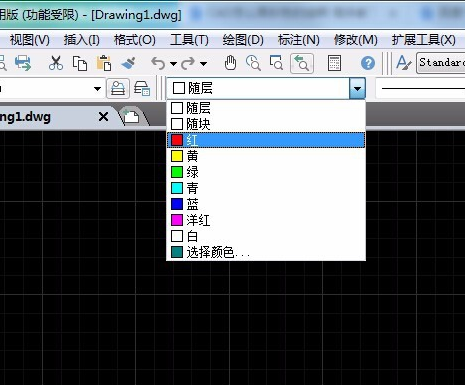Expand the Redo history dropdown arrow
This screenshot has height=385, width=465.
pyautogui.click(x=203, y=63)
